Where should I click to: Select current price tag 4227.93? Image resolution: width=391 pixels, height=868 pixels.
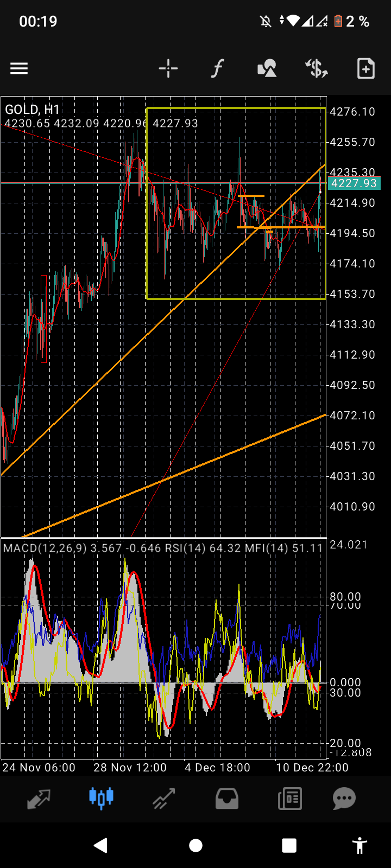(354, 183)
